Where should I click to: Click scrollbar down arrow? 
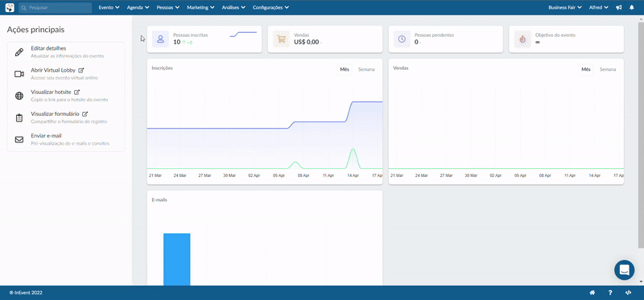click(x=641, y=282)
